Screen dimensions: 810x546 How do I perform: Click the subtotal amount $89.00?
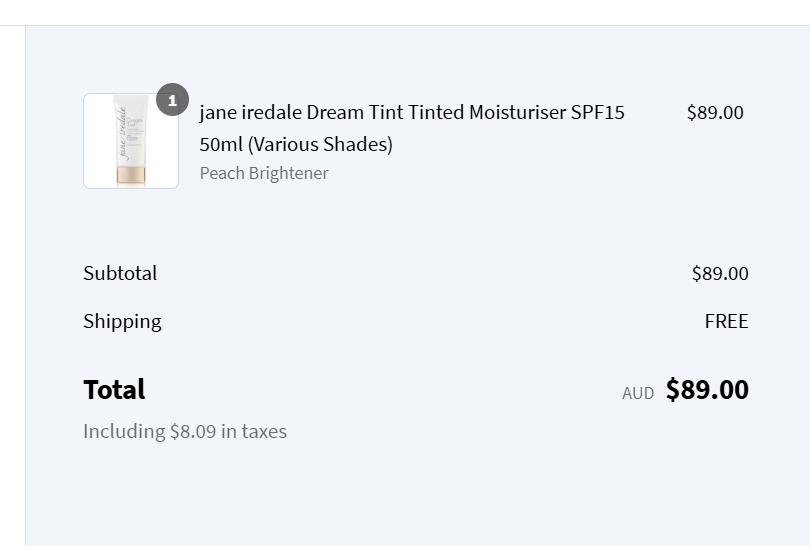pyautogui.click(x=720, y=273)
